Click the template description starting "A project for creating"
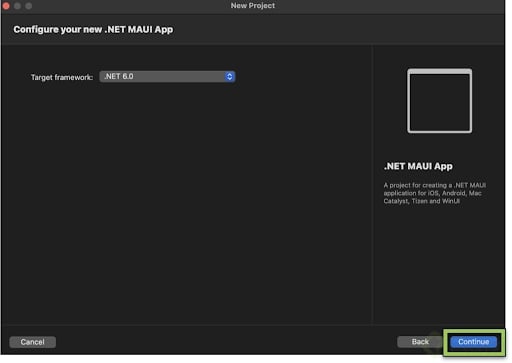512x363 pixels. pyautogui.click(x=434, y=193)
